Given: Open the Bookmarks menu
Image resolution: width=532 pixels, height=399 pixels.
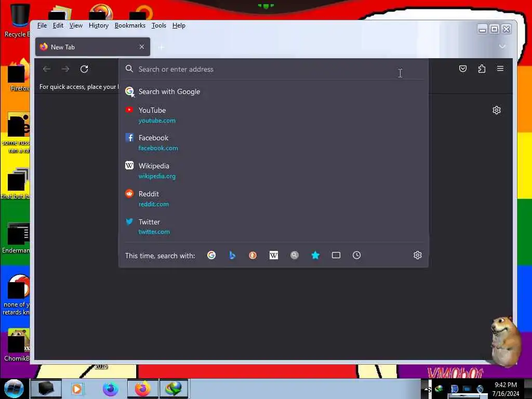Looking at the screenshot, I should pos(130,25).
